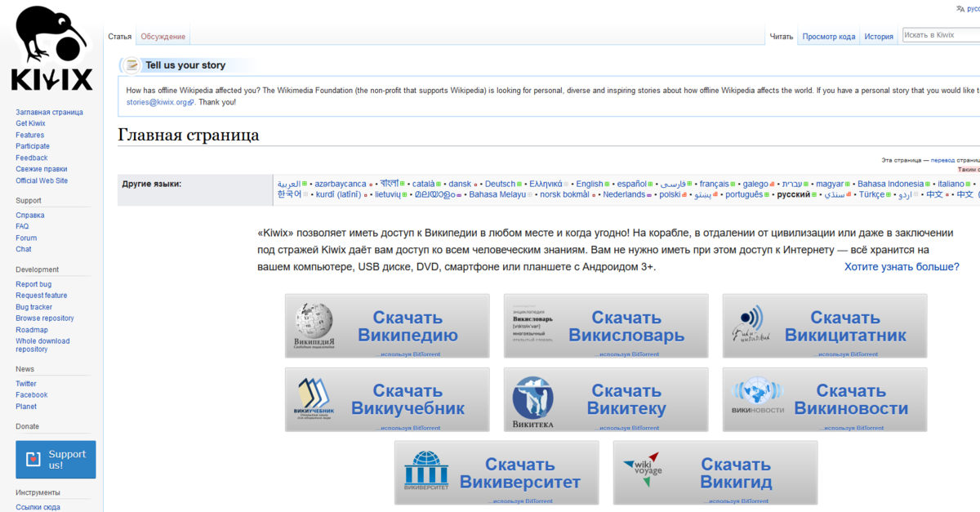Open the Request feature link
Image resolution: width=980 pixels, height=512 pixels.
click(x=42, y=296)
